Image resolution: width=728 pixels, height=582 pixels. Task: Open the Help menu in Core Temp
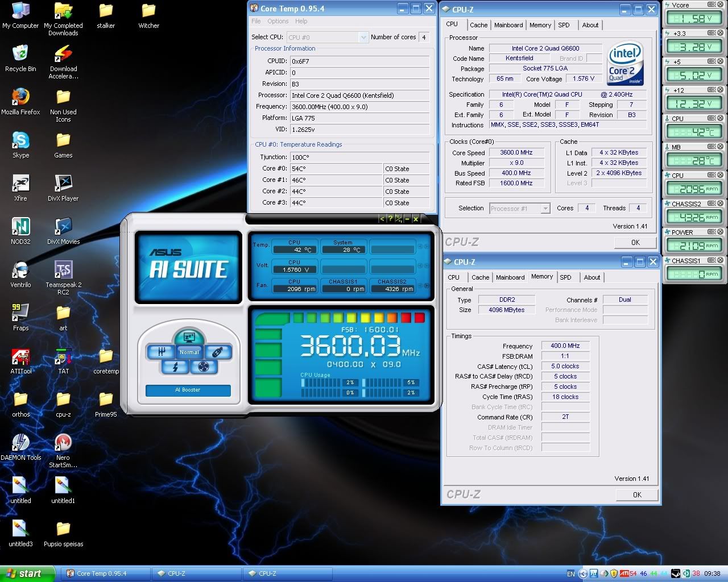point(301,21)
